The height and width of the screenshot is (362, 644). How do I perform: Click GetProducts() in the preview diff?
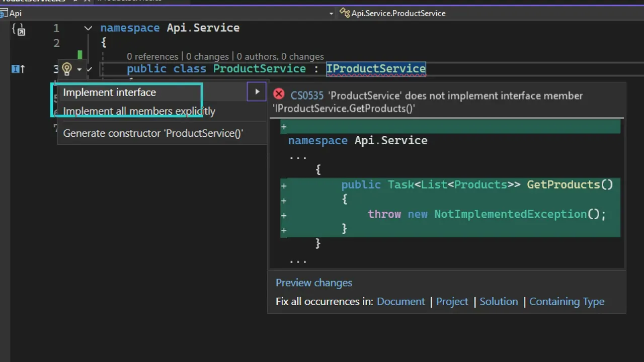[570, 185]
